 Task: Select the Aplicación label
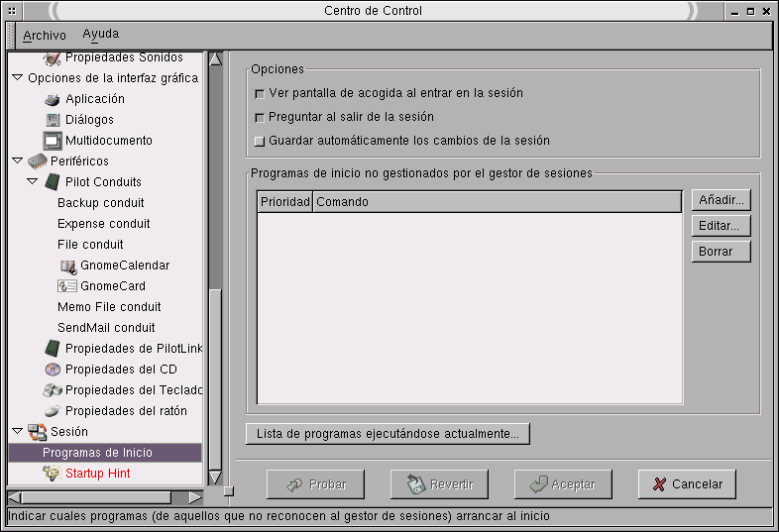[95, 99]
